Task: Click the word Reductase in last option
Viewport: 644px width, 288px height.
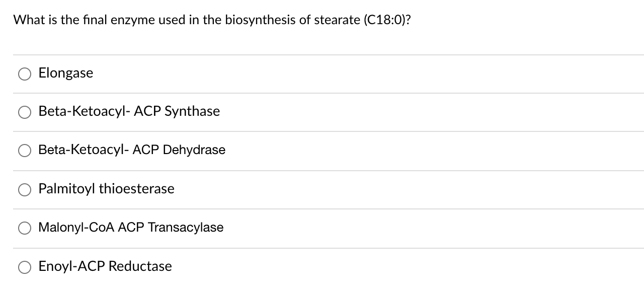Action: click(140, 266)
